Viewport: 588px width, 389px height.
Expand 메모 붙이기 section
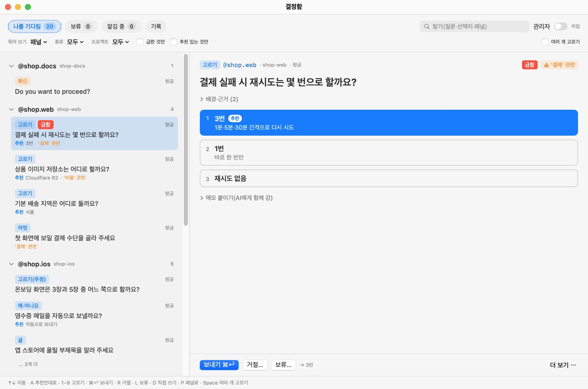pyautogui.click(x=236, y=198)
